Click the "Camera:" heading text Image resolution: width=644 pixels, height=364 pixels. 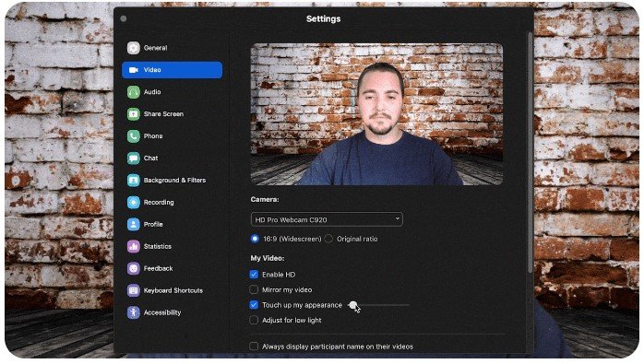pyautogui.click(x=265, y=199)
